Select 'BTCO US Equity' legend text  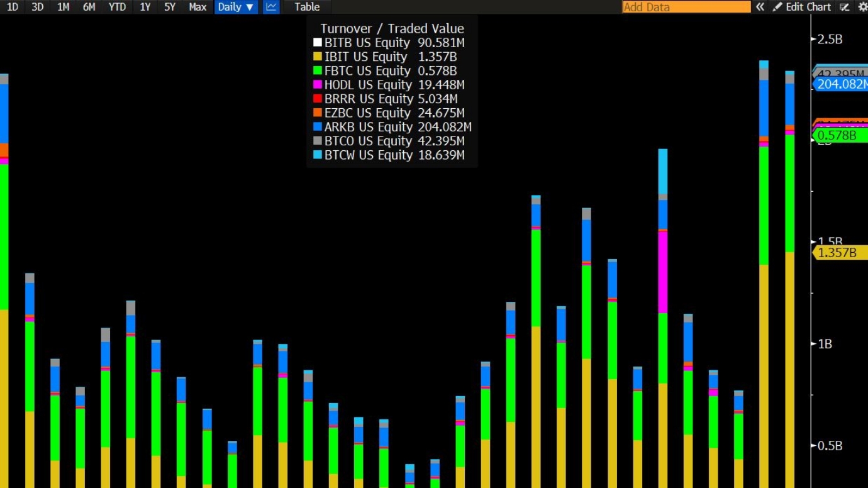[368, 141]
